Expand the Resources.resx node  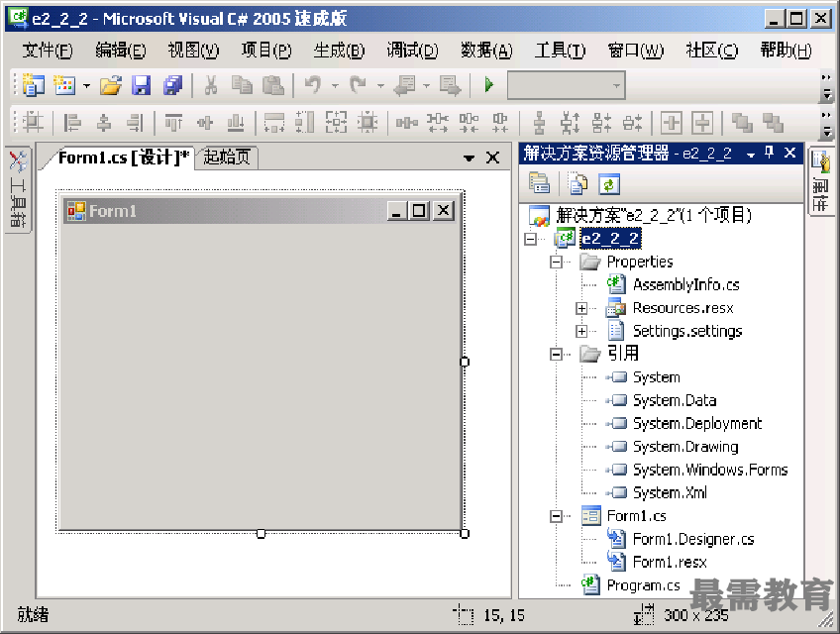[x=581, y=308]
